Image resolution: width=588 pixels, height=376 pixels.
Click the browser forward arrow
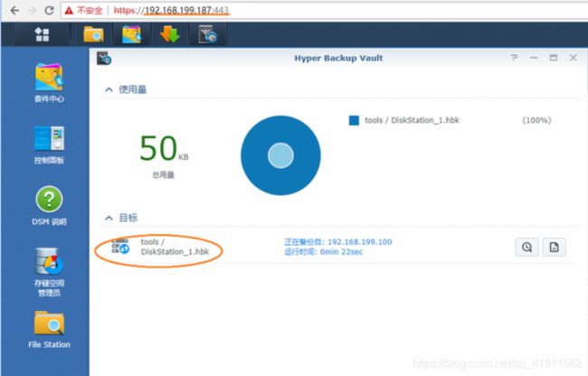pyautogui.click(x=33, y=10)
